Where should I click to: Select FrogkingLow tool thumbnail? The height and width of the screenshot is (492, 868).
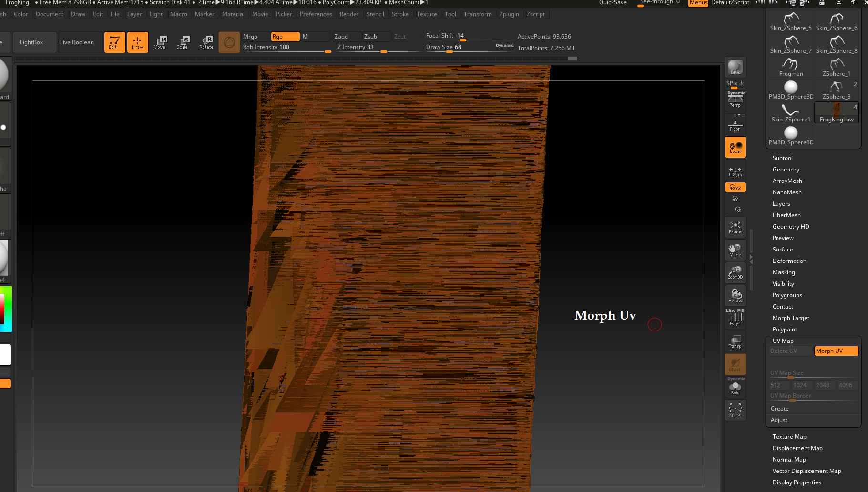pyautogui.click(x=837, y=113)
